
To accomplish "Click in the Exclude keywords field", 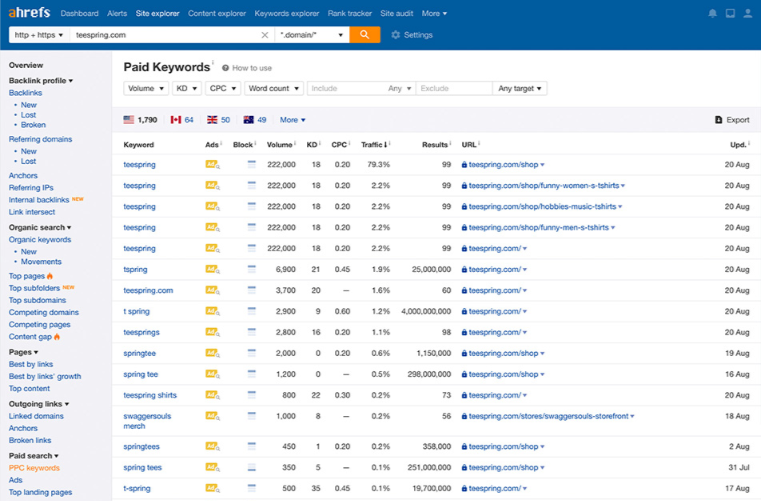I will pos(454,88).
